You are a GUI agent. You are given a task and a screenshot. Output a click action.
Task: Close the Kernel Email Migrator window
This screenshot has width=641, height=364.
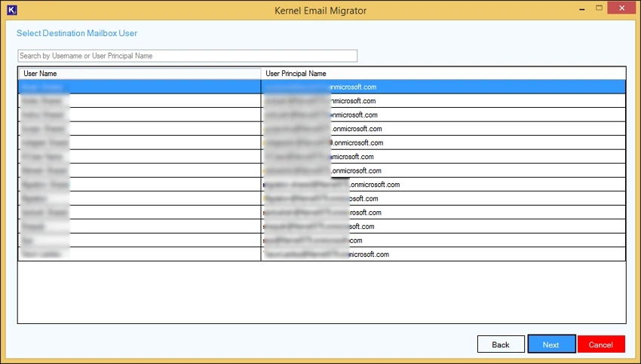pyautogui.click(x=622, y=8)
